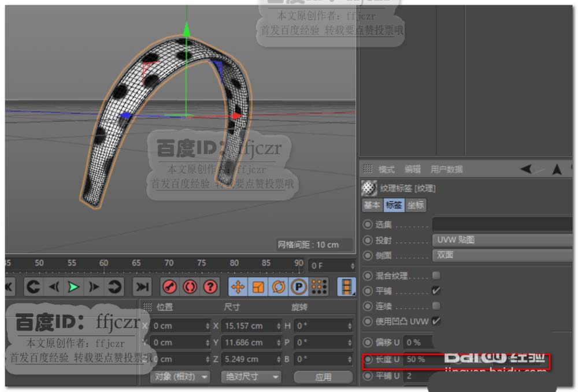Click the blue Z-axis handle in viewport
The height and width of the screenshot is (392, 578).
125,115
